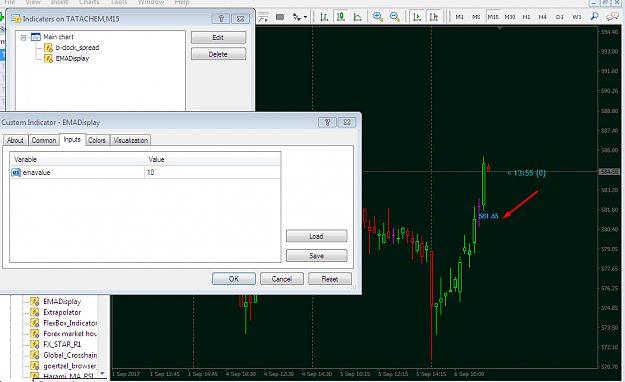Select the M30 timeframe
Viewport: 625px width, 382px height.
(x=510, y=17)
